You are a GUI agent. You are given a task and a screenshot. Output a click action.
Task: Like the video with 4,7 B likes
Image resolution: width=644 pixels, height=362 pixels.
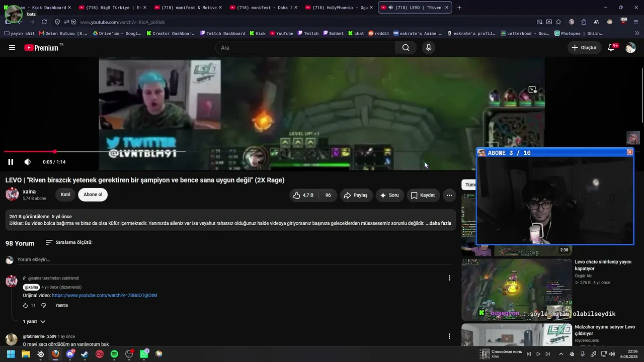coord(303,195)
